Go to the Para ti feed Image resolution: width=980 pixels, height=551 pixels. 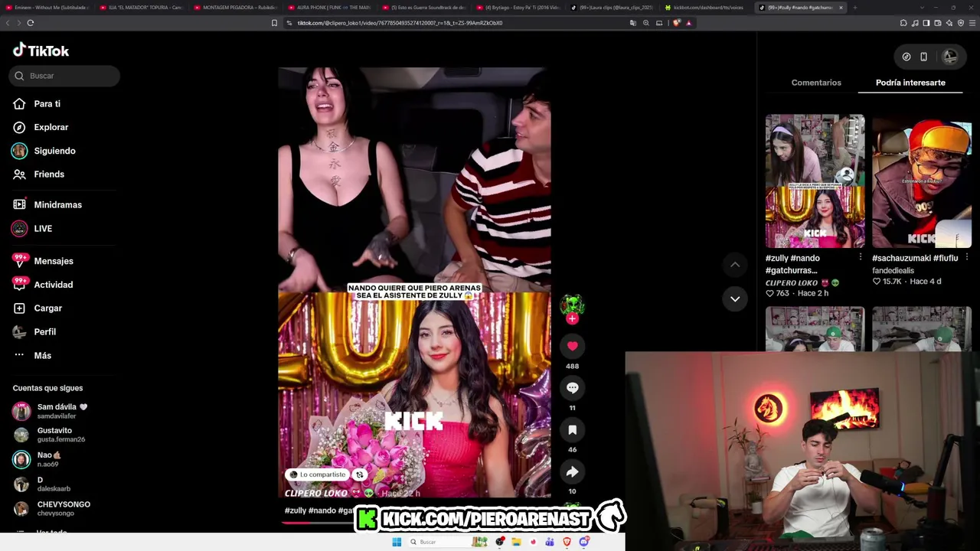click(x=37, y=104)
